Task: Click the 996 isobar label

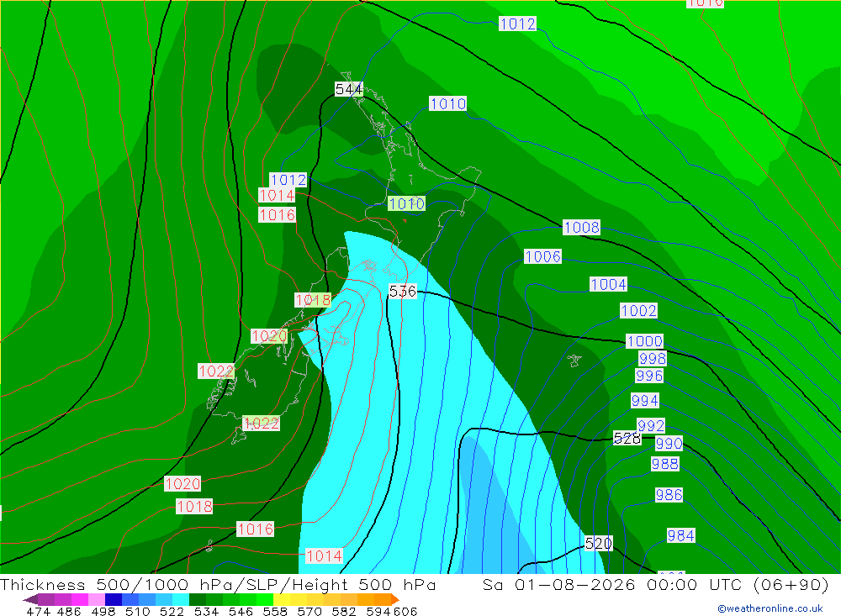Action: 649,376
